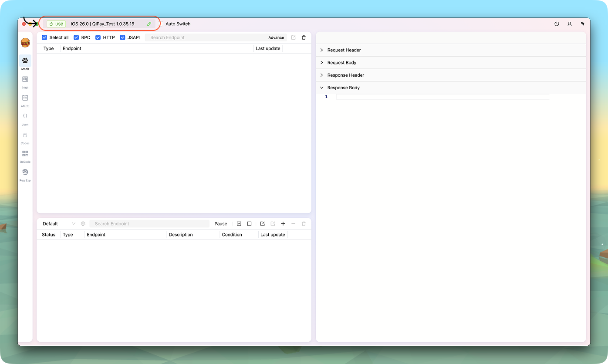
Task: Click the hamburger app logo at sidebar top
Action: point(25,43)
